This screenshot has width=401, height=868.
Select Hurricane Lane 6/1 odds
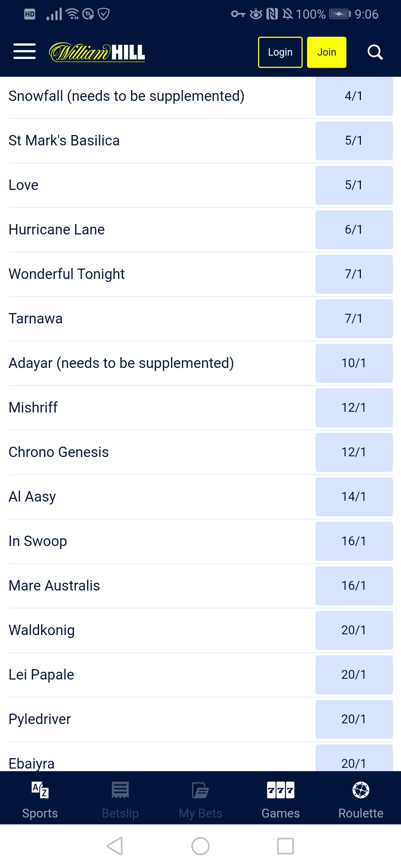pos(354,230)
